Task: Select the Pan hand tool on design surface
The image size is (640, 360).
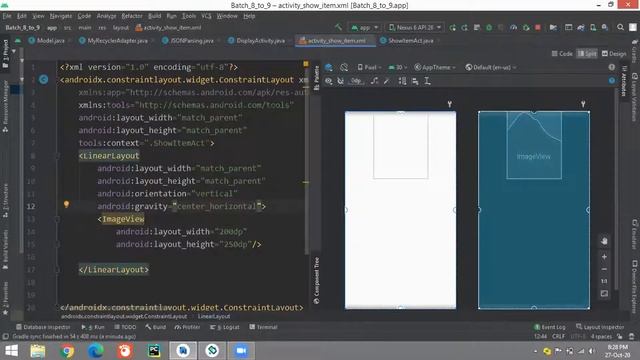Action: [x=604, y=241]
